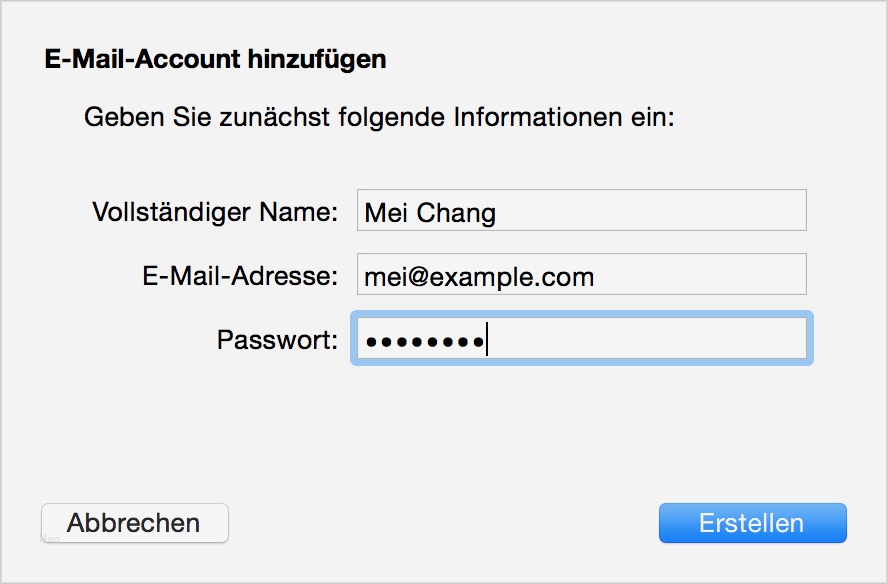Click the blue Erstellen confirmation button
The width and height of the screenshot is (888, 584).
pyautogui.click(x=752, y=522)
